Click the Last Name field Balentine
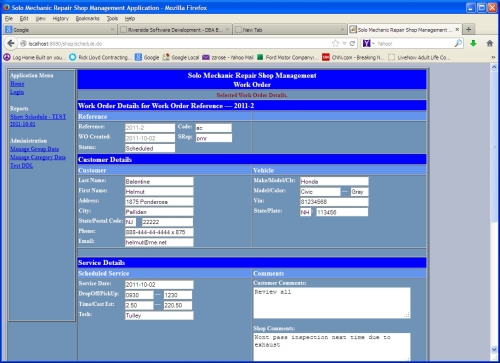Image resolution: width=500 pixels, height=363 pixels. click(159, 181)
